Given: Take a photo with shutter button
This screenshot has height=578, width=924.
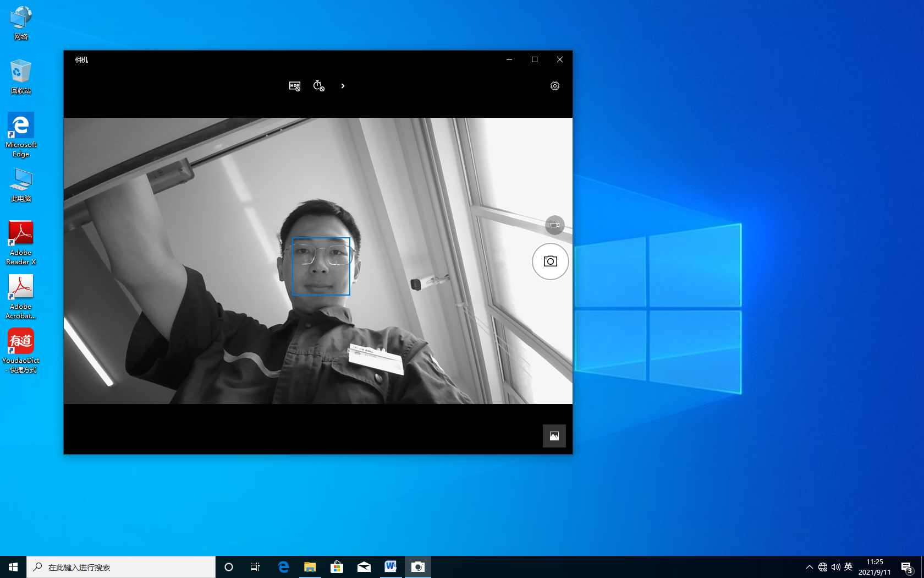Looking at the screenshot, I should point(550,261).
